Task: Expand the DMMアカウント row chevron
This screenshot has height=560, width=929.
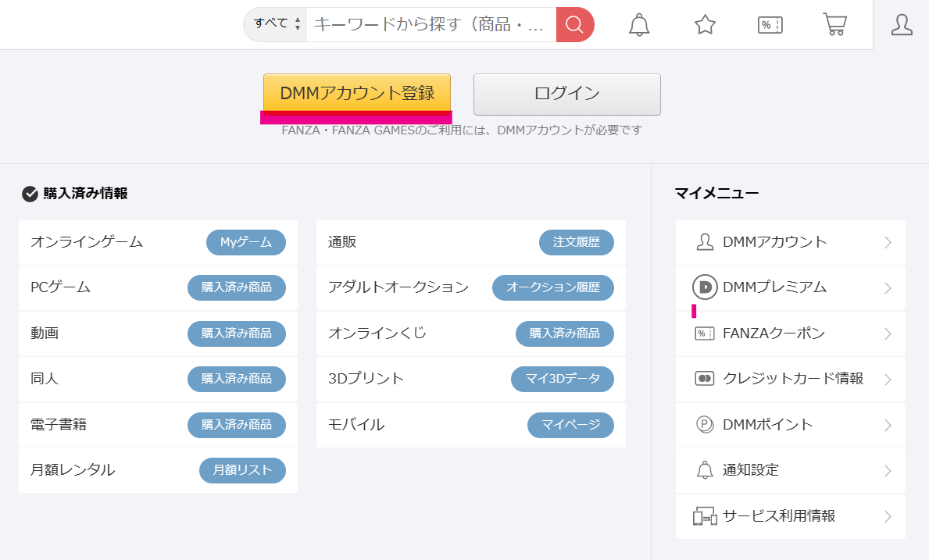Action: (888, 242)
